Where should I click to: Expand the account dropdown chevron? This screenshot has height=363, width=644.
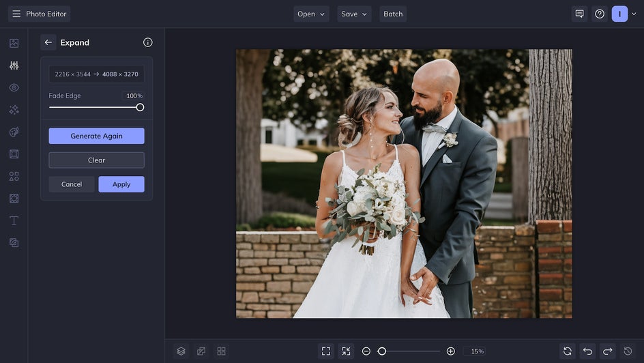click(634, 14)
